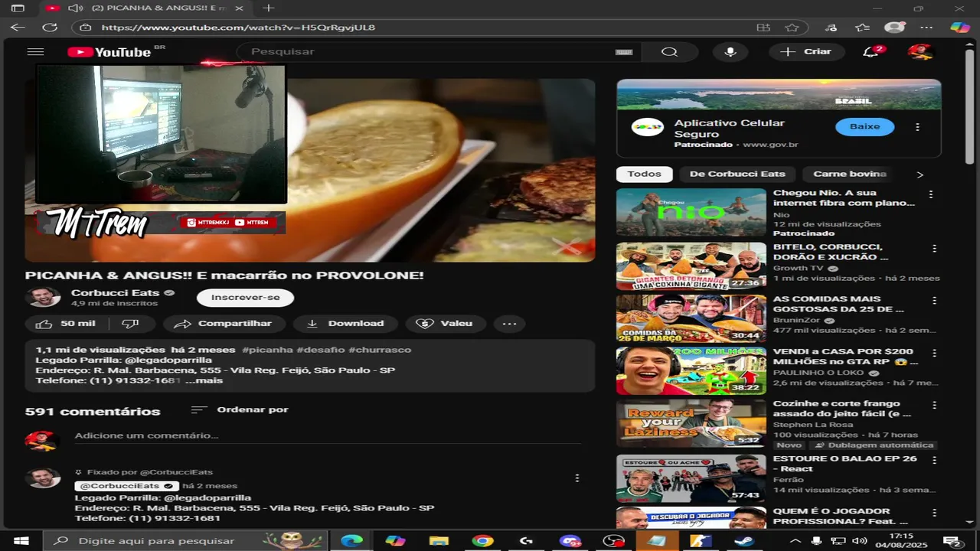Screen dimensions: 980x551
Task: Dislike the video with thumbs-down
Action: 130,324
